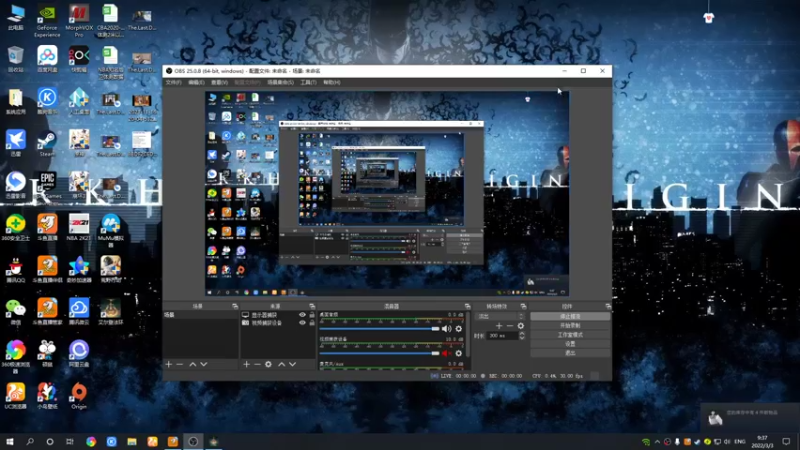Remove the scene transition with the minus icon
The image size is (800, 450).
[510, 326]
